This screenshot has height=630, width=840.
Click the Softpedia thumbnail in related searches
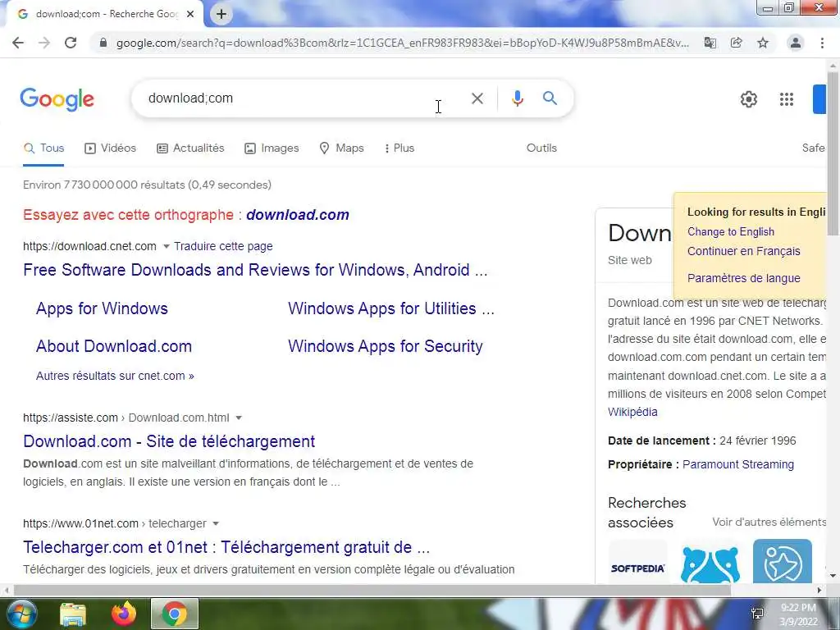pos(637,561)
